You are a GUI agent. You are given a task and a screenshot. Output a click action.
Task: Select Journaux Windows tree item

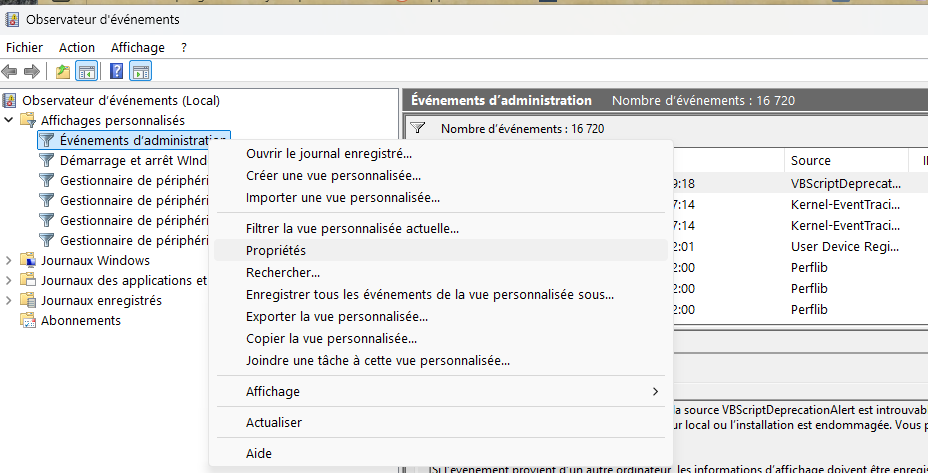click(x=95, y=260)
